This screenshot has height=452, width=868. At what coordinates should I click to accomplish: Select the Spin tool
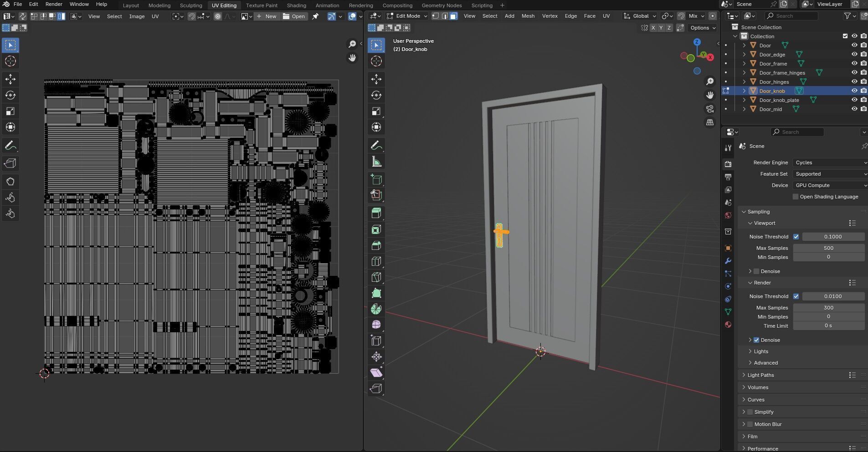[376, 309]
